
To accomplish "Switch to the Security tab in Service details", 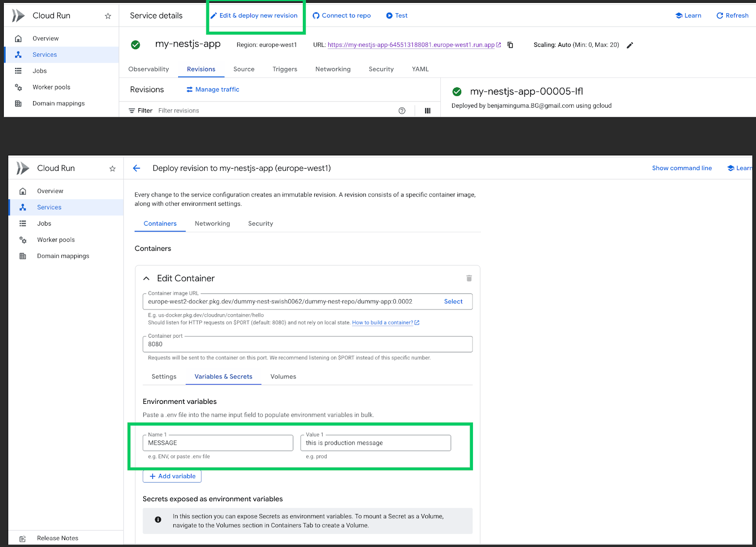I will coord(381,69).
